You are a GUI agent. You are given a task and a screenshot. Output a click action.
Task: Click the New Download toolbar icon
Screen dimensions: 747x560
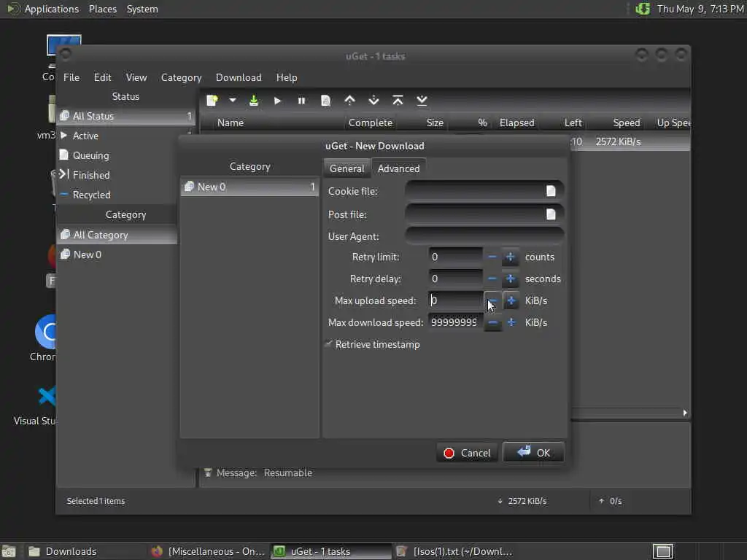click(x=212, y=101)
